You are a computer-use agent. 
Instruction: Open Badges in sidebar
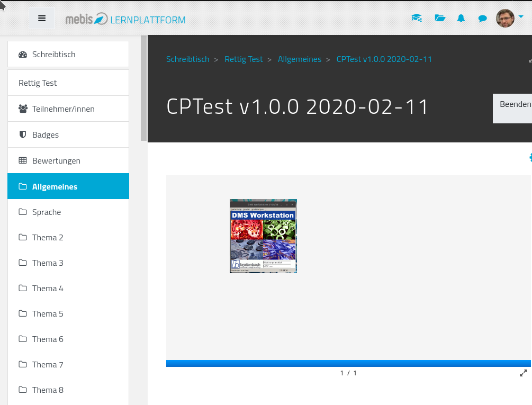pos(68,134)
